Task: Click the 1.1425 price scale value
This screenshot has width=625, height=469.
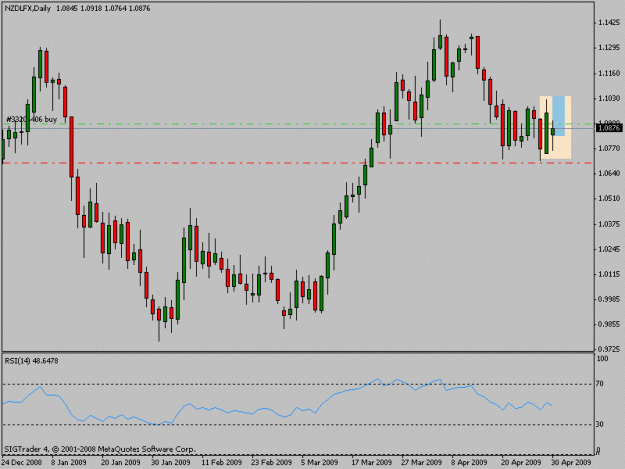Action: 609,23
